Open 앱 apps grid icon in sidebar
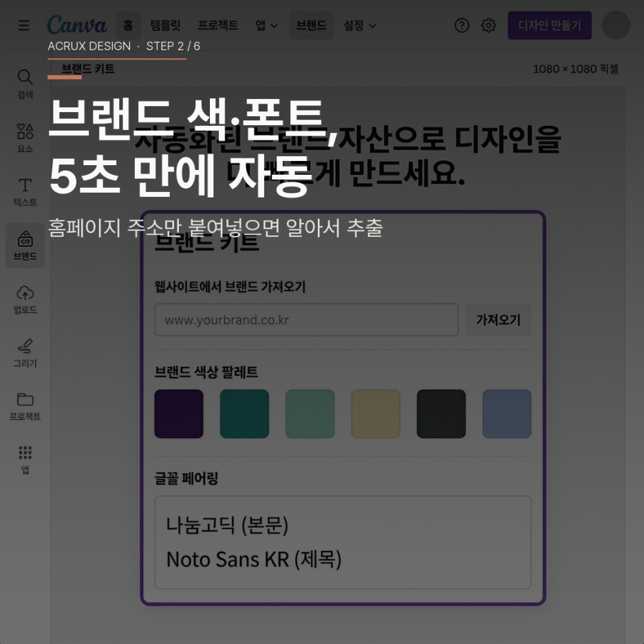The width and height of the screenshot is (644, 644). [x=25, y=460]
